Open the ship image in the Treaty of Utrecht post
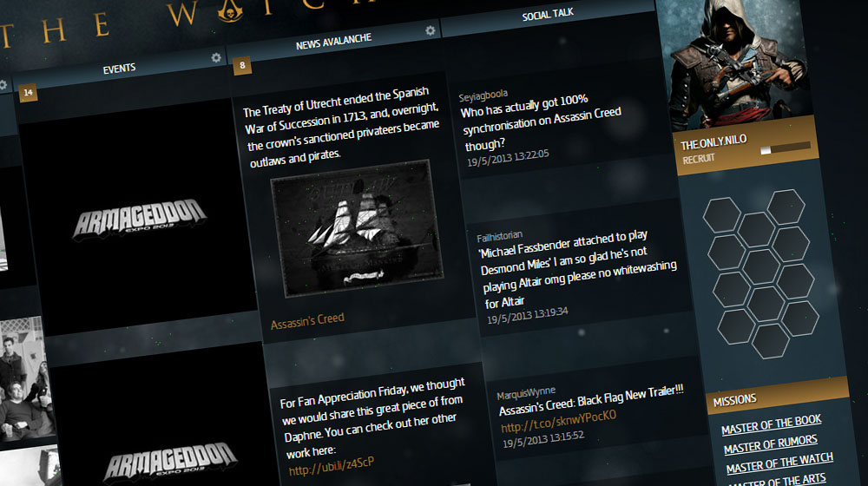This screenshot has height=486, width=868. (x=357, y=228)
